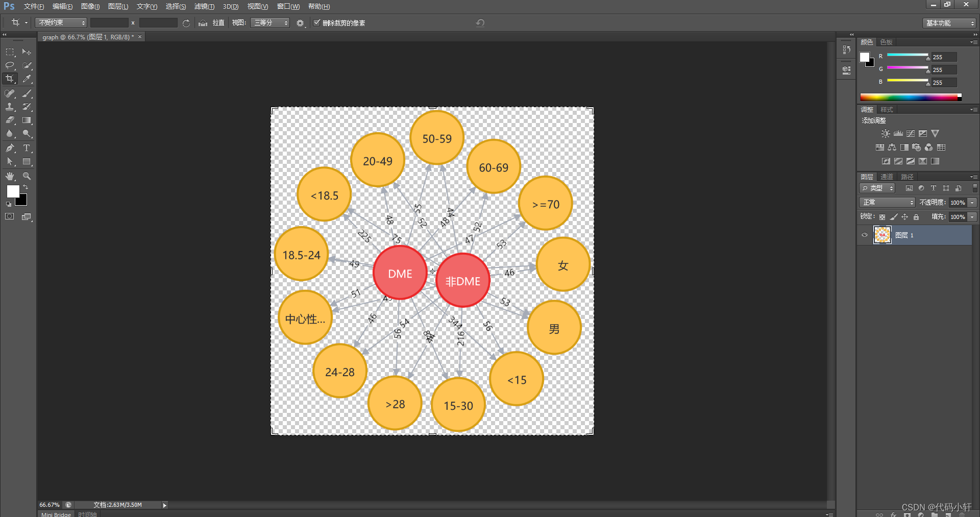Hide the 图层 1 layer visibility eye

coord(865,235)
